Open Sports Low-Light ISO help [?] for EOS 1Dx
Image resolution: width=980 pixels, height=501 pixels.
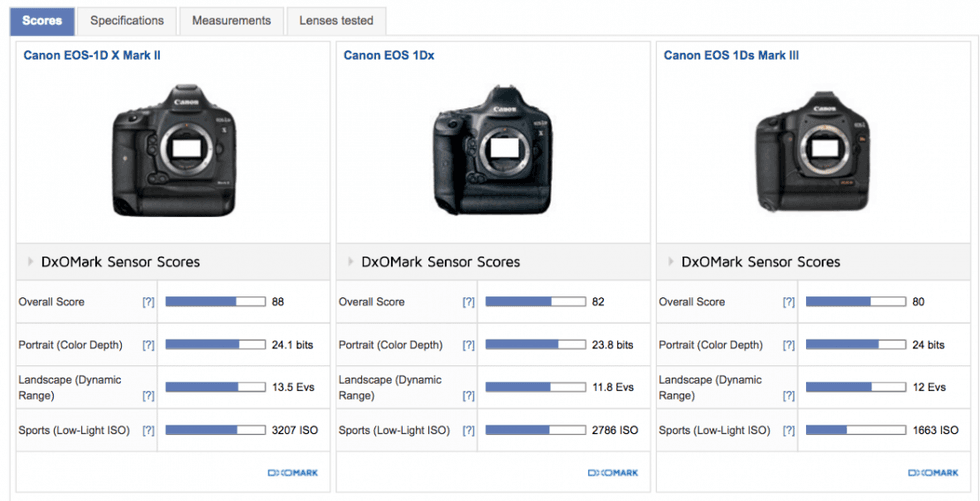point(468,430)
